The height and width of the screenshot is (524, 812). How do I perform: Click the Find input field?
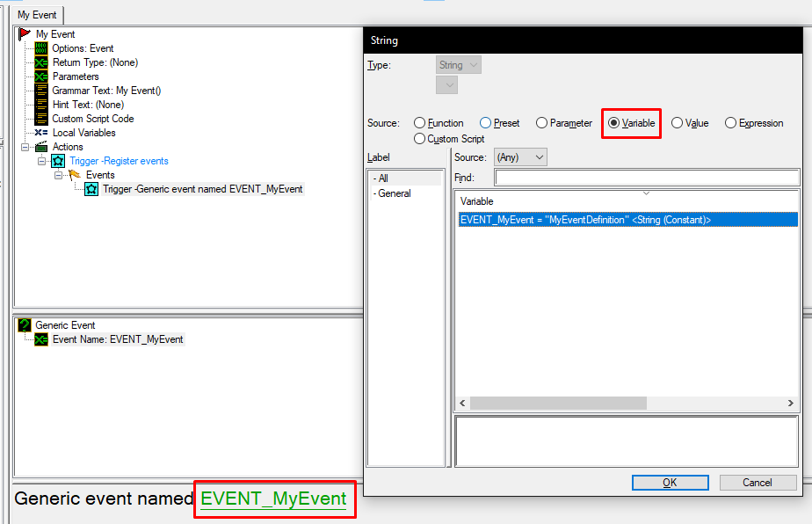click(x=648, y=178)
